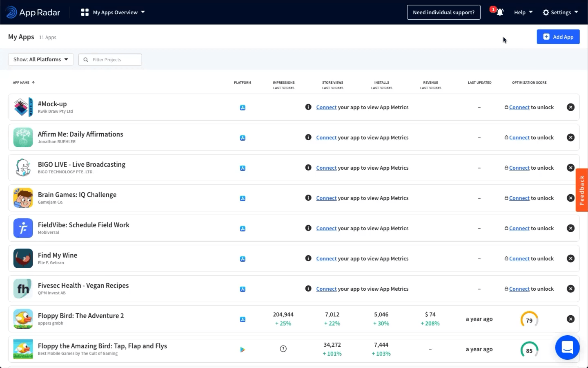Remove the #Mock-up app with X icon
Screen dimensions: 588x368
coord(570,107)
